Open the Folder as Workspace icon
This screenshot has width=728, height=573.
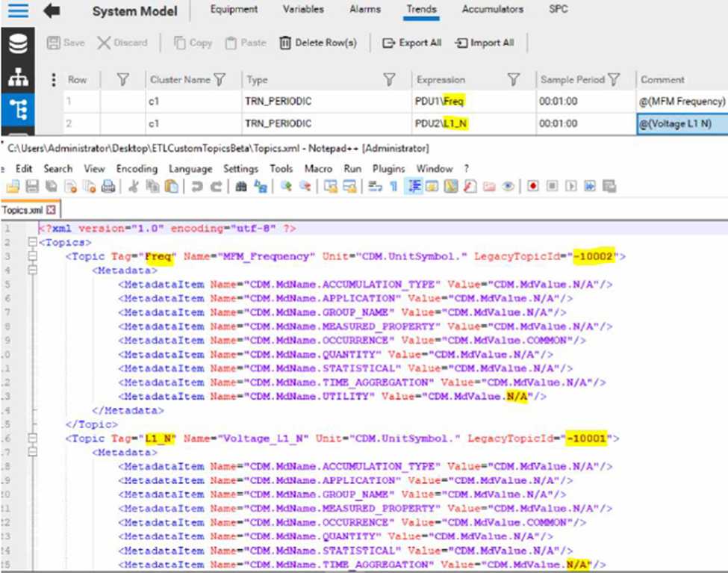(489, 187)
